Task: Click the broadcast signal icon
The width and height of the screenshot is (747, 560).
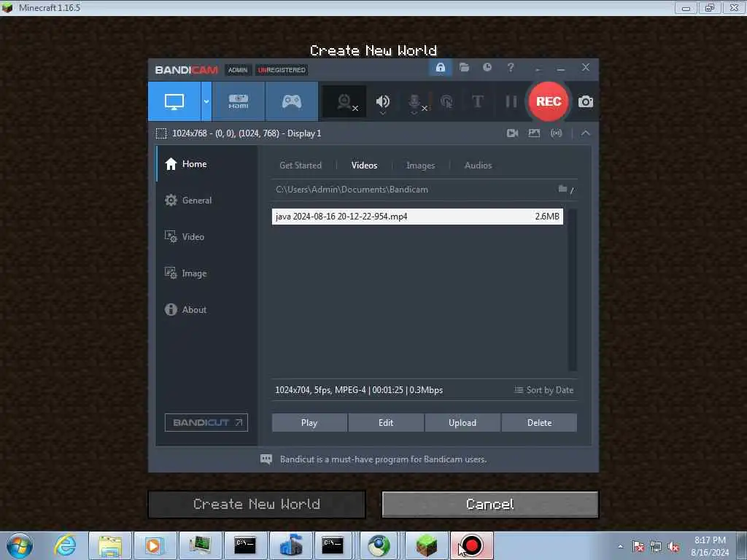Action: (557, 133)
